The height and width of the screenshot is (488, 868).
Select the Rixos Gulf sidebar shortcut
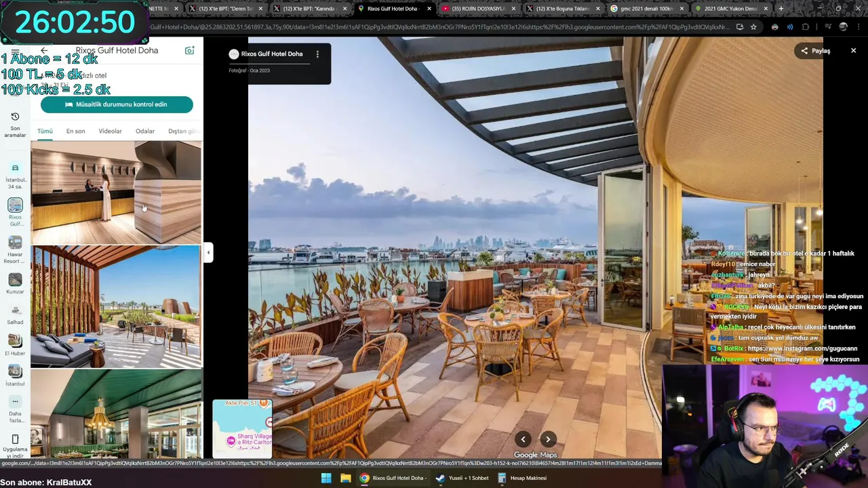click(15, 212)
